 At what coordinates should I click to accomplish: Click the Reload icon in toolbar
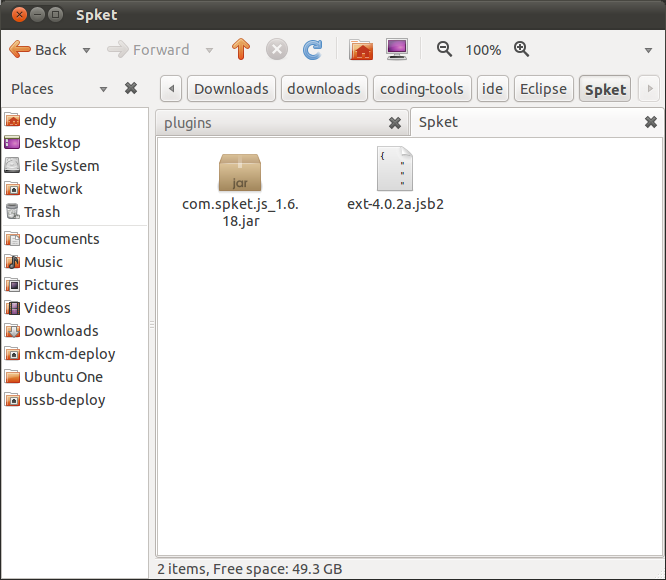click(x=313, y=49)
